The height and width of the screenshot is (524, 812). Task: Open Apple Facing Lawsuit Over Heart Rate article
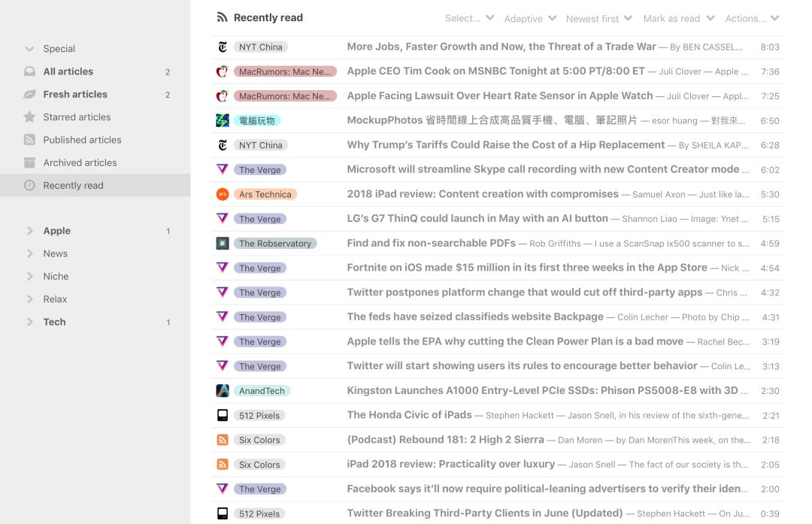click(x=500, y=95)
